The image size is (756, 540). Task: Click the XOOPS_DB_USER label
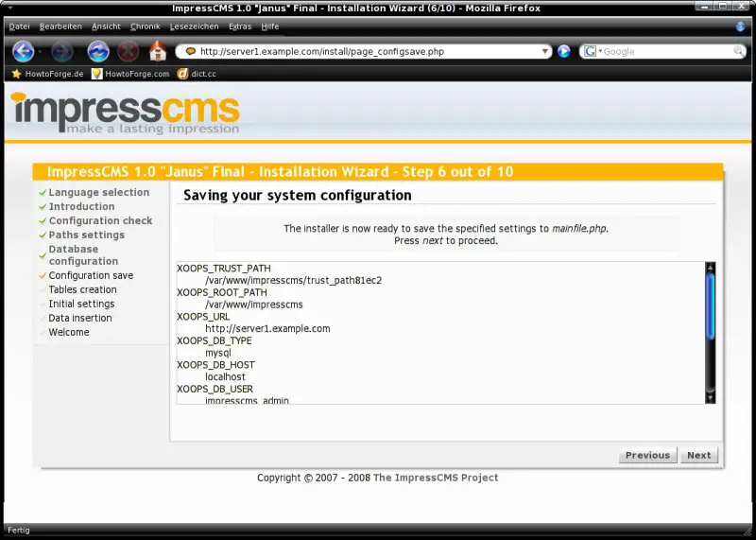(215, 389)
